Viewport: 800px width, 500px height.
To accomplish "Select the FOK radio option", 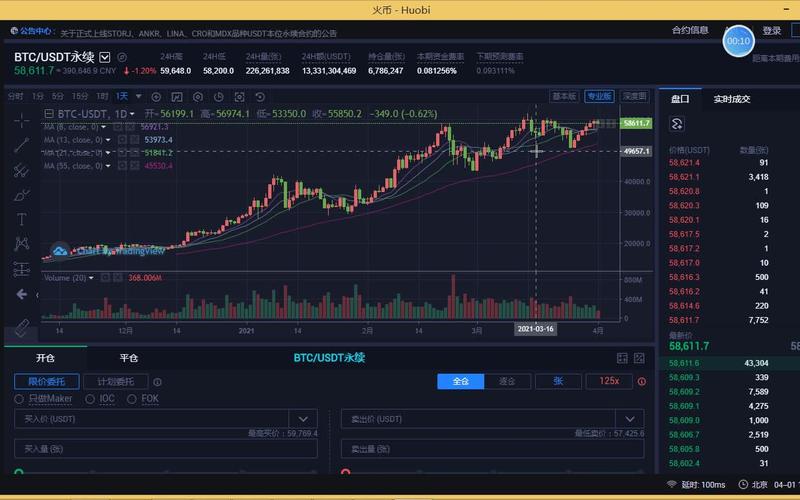I will click(x=132, y=399).
